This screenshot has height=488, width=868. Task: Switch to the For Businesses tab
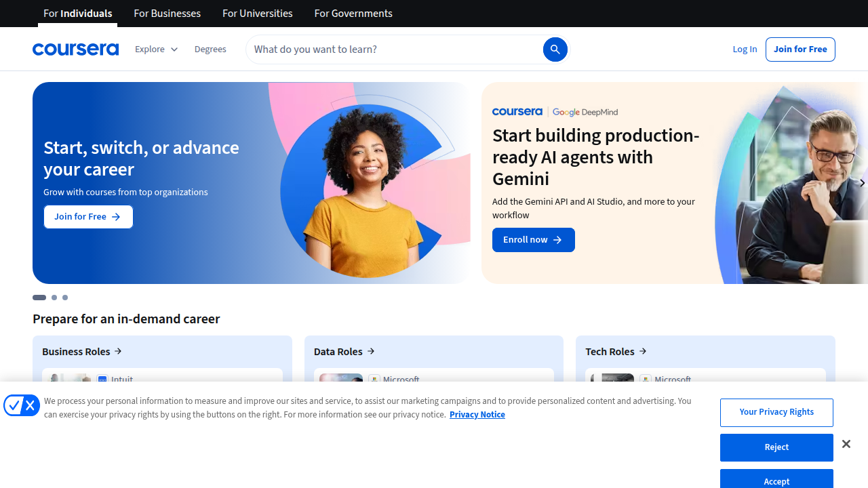pyautogui.click(x=167, y=14)
